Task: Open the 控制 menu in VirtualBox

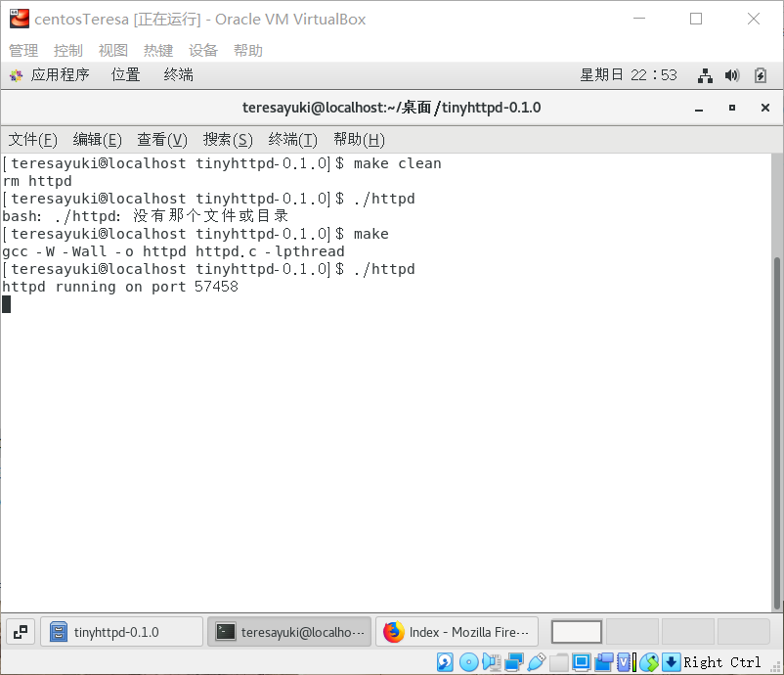Action: coord(67,50)
